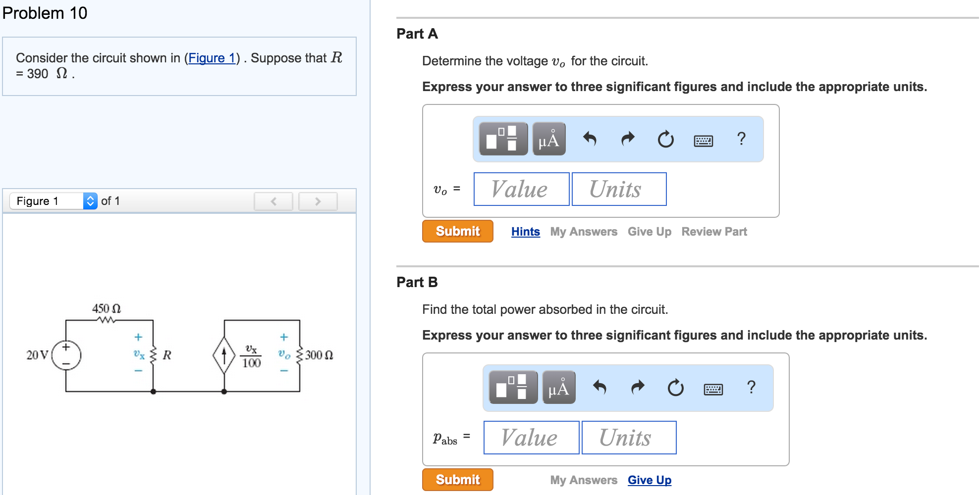Image resolution: width=980 pixels, height=495 pixels.
Task: Submit the Part A answer
Action: 458,231
